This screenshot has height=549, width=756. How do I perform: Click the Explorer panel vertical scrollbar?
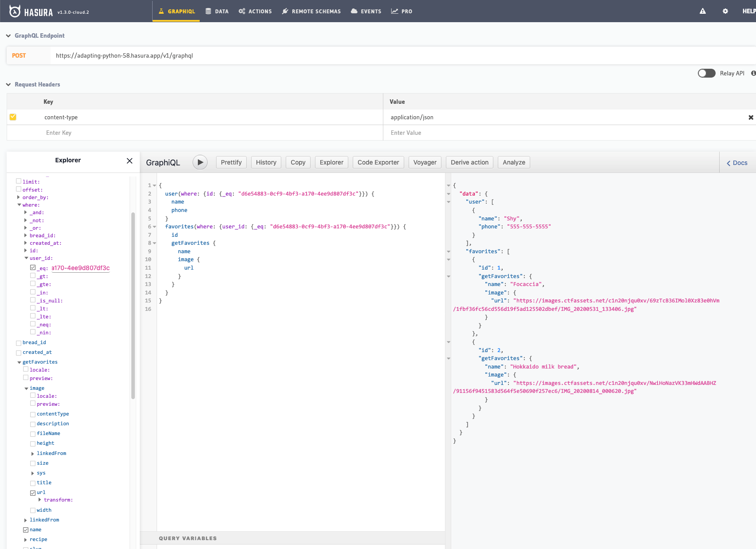133,306
